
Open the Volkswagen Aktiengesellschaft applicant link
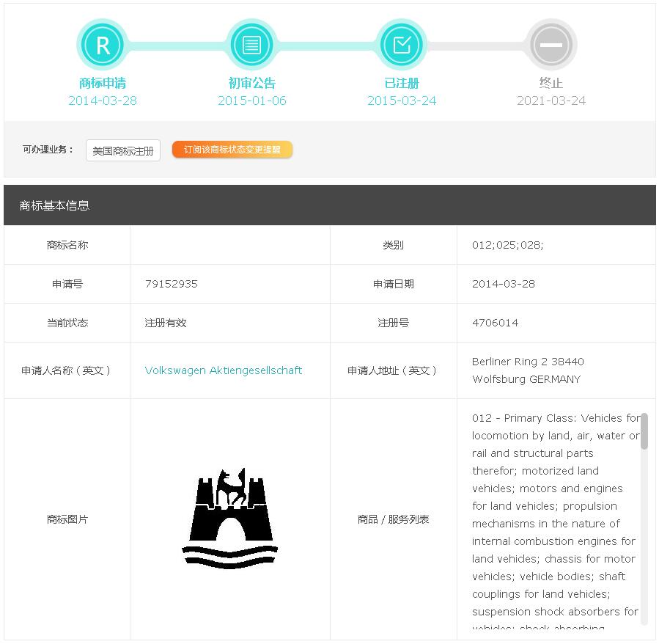(224, 370)
